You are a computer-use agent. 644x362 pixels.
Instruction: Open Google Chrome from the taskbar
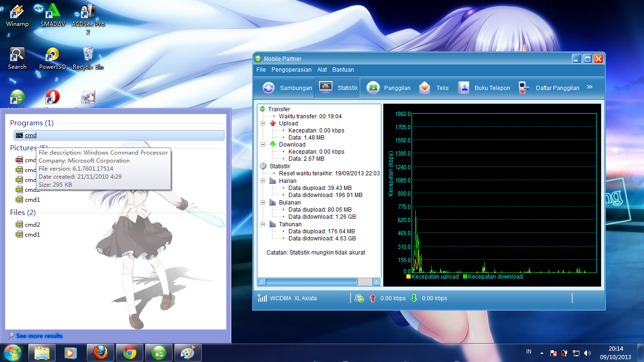(x=130, y=353)
